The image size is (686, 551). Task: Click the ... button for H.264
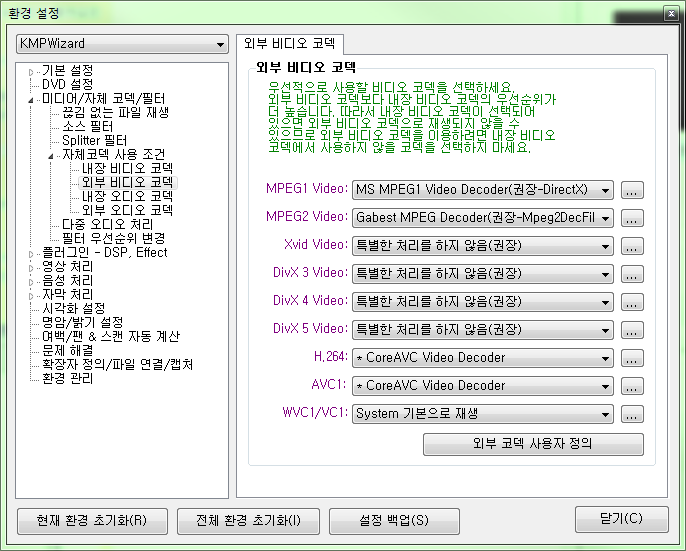[x=632, y=358]
